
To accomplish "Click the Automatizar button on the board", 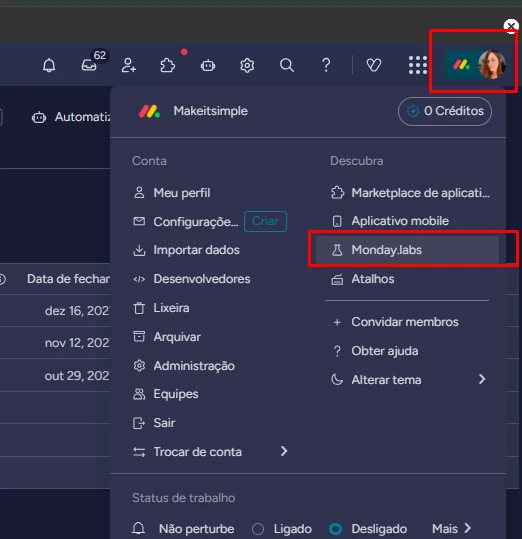I will pos(70,117).
